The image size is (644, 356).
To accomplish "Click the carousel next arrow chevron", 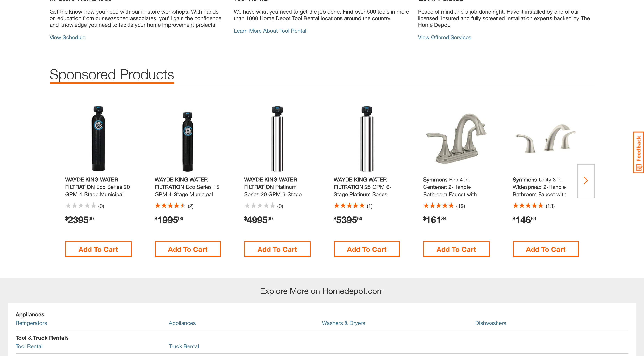I will [585, 181].
